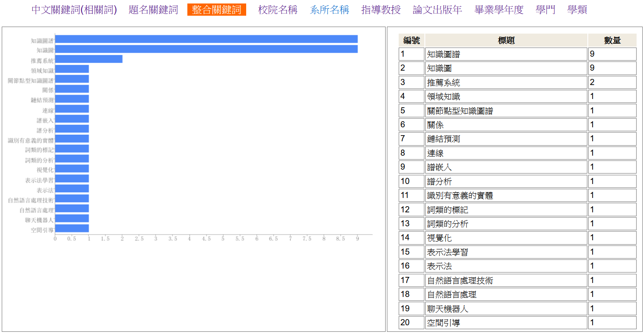Click the 聊天機器人 chart bar

click(x=72, y=218)
